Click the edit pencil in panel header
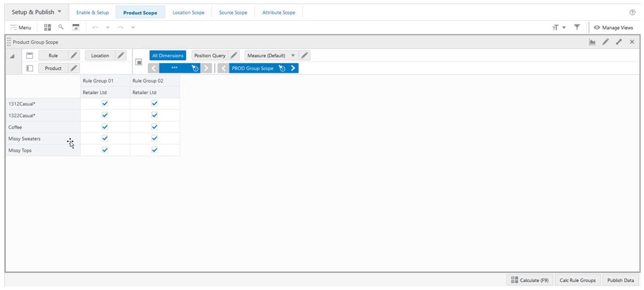Screen dimensions: 644x290 (606, 42)
